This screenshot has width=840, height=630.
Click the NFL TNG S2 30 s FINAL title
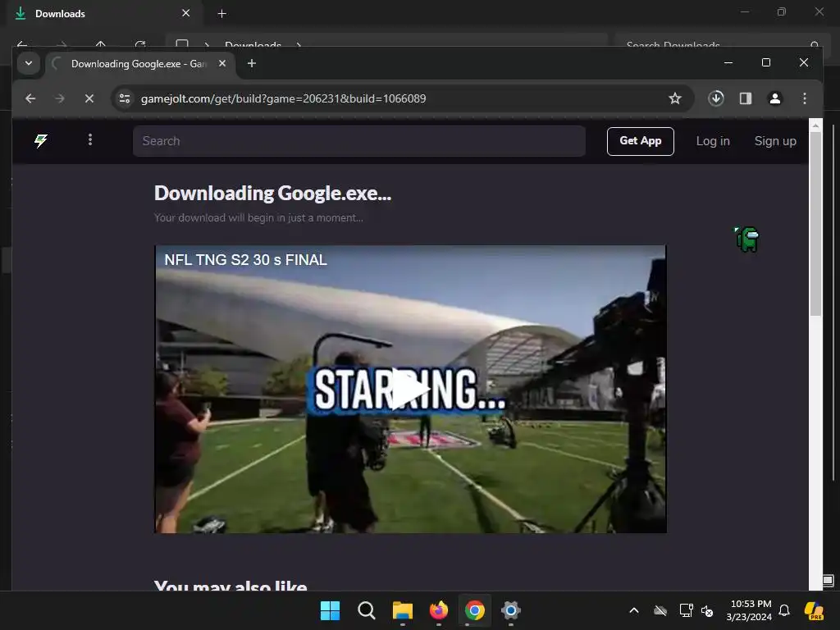246,260
